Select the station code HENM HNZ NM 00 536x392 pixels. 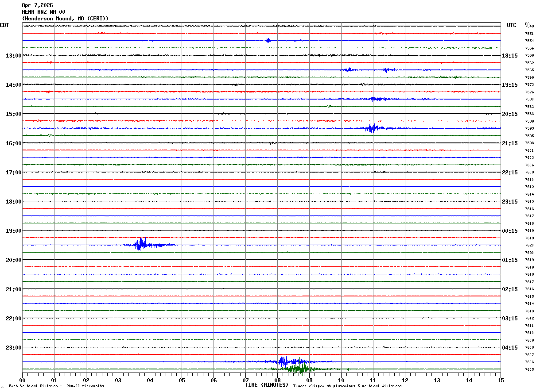[43, 12]
